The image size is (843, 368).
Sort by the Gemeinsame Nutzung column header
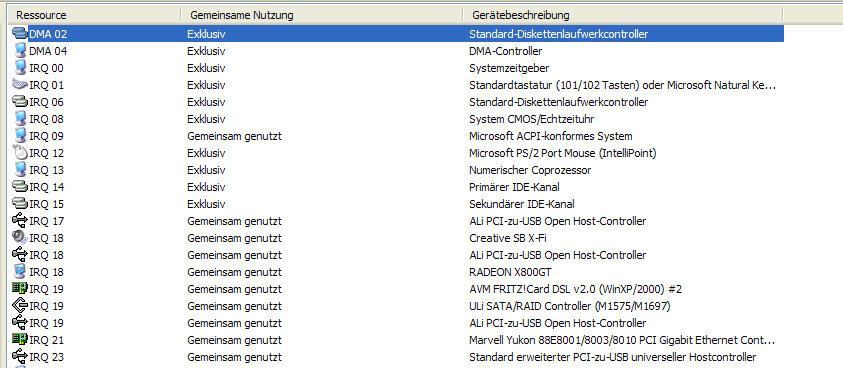pyautogui.click(x=322, y=15)
